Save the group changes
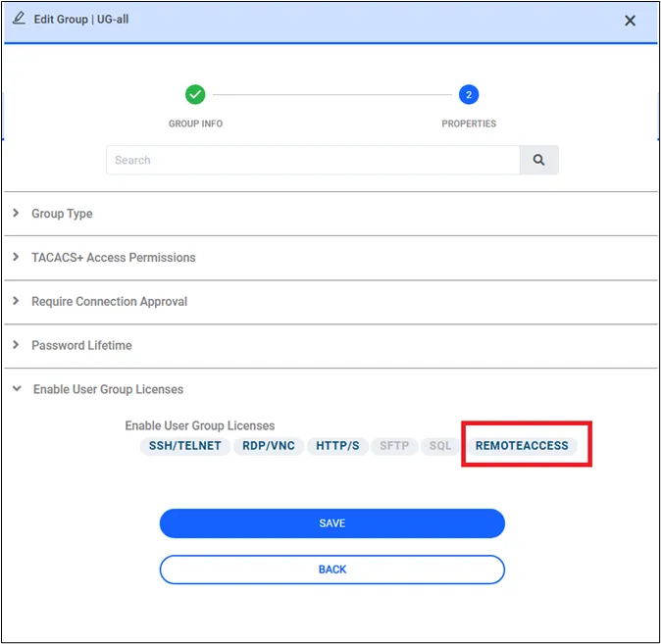661x644 pixels. click(332, 523)
